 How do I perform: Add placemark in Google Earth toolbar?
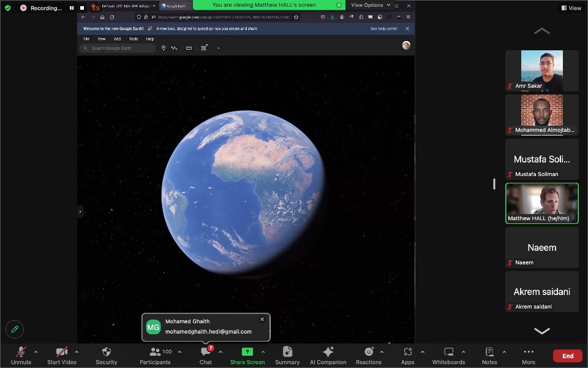[164, 48]
